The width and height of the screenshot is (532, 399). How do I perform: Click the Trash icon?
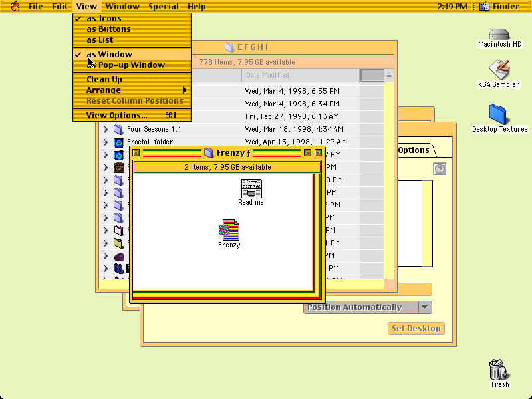498,370
